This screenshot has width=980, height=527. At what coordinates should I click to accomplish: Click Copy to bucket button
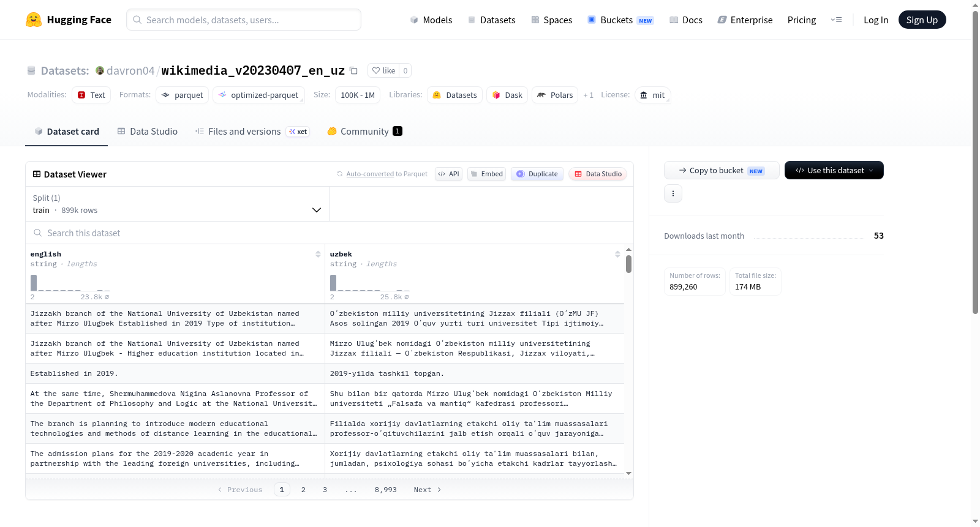point(722,170)
